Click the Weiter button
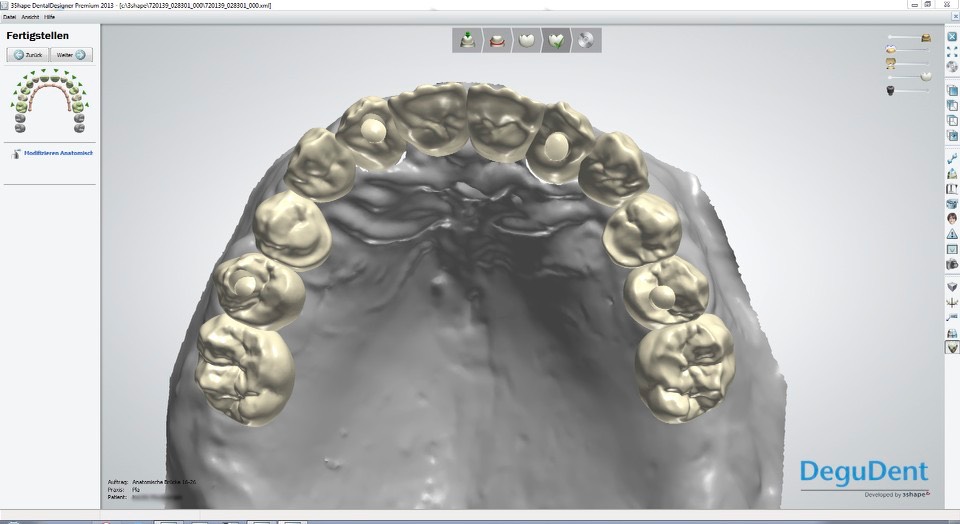 71,55
